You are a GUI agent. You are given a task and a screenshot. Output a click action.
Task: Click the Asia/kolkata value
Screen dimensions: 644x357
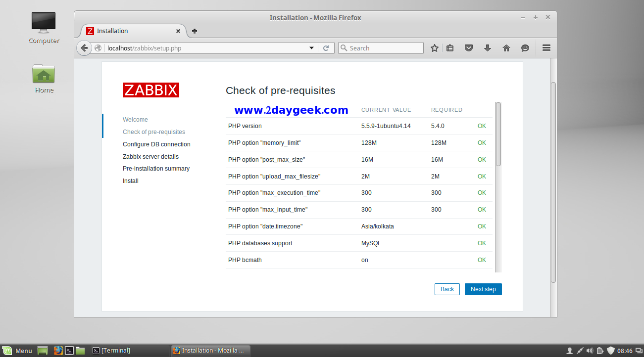[378, 226]
